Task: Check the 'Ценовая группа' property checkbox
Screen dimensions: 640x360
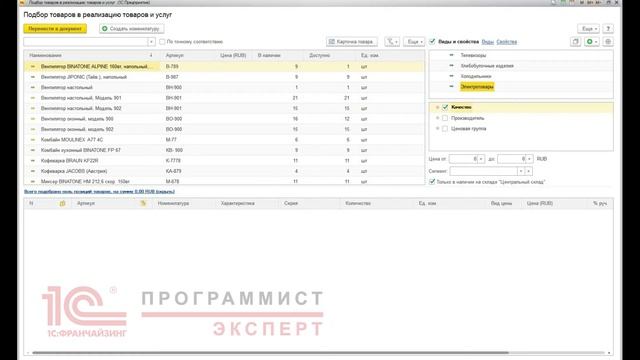Action: pos(445,129)
